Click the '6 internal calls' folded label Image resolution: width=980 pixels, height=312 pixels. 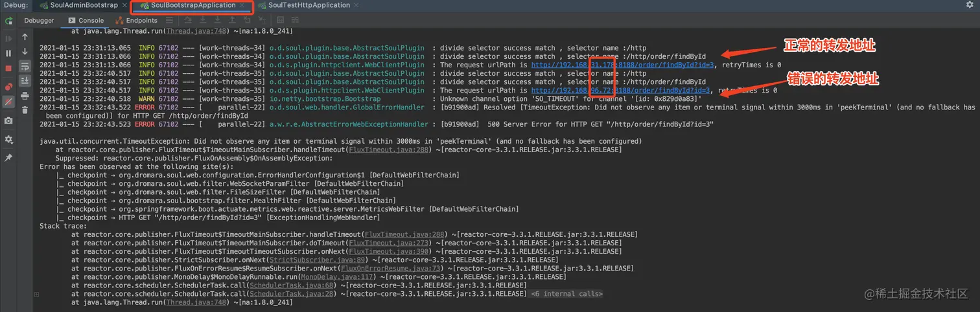click(566, 293)
